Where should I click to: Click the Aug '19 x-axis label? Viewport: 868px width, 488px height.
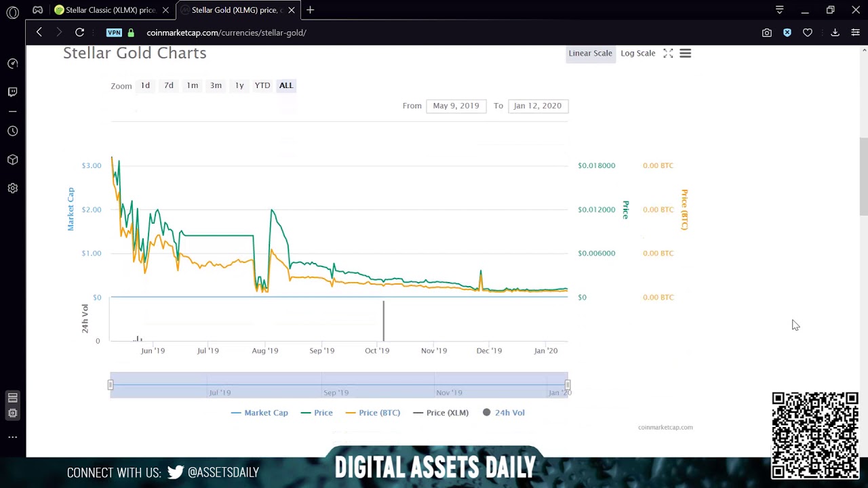[x=264, y=350]
